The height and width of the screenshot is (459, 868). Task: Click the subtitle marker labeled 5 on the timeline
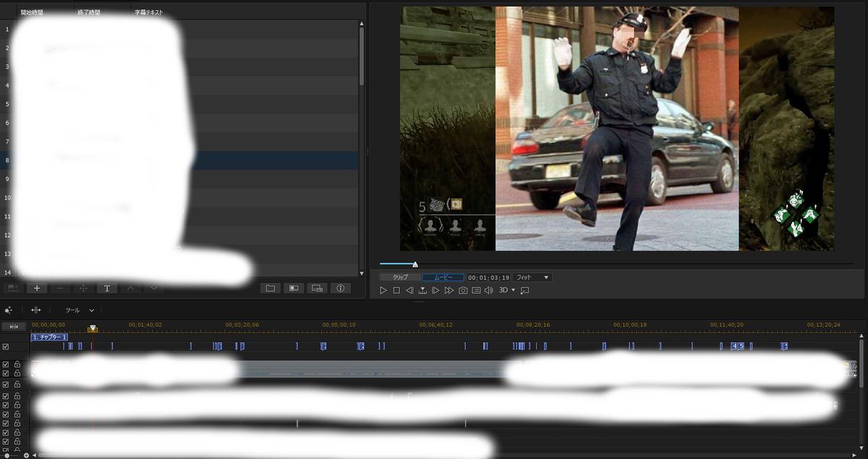click(x=741, y=346)
